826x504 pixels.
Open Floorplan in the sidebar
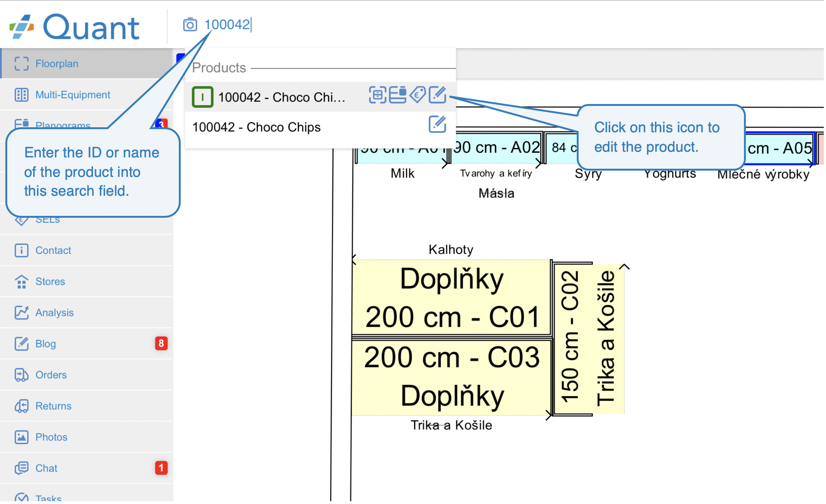86,64
